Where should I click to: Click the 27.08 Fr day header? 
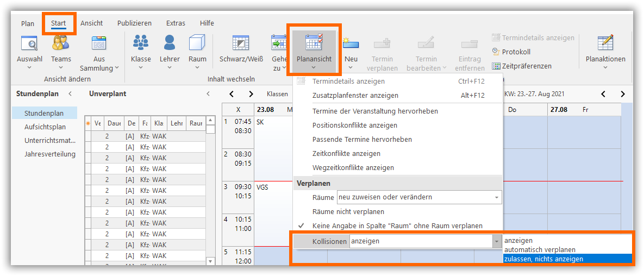tap(584, 110)
